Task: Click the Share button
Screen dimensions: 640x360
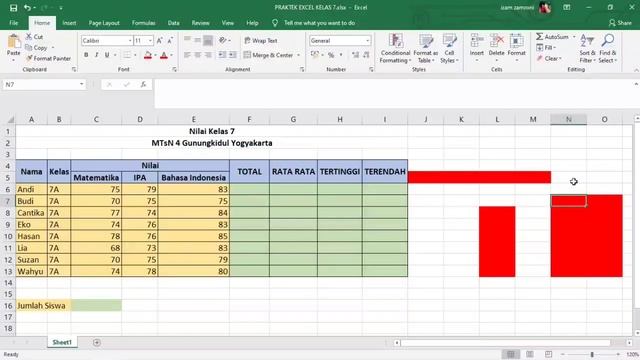Action: 620,23
